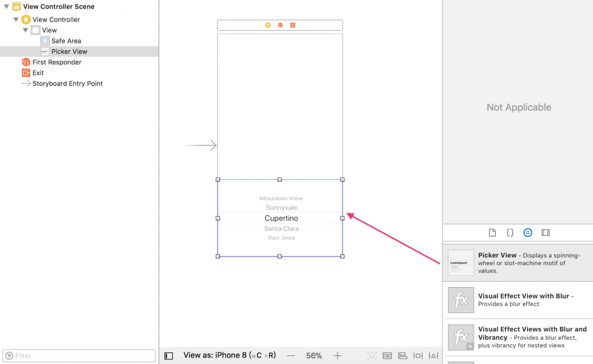Select Visual Effect View with Blur item
This screenshot has height=364, width=593.
tap(518, 300)
